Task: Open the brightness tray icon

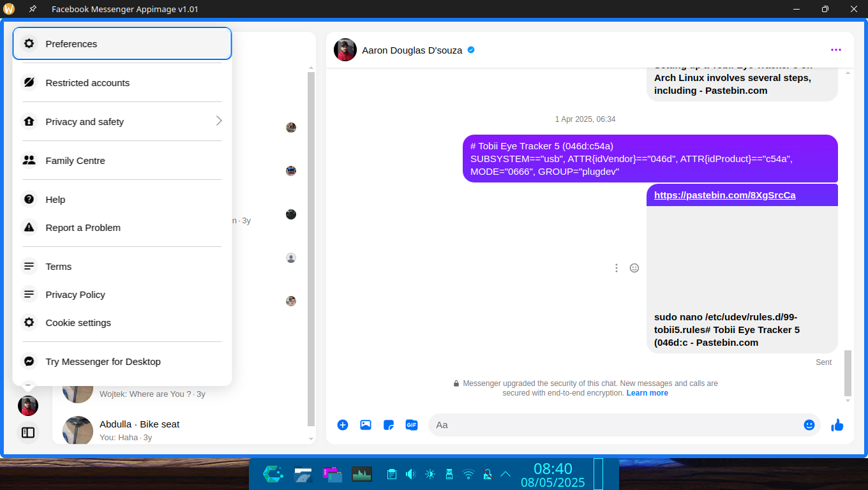Action: tap(430, 474)
